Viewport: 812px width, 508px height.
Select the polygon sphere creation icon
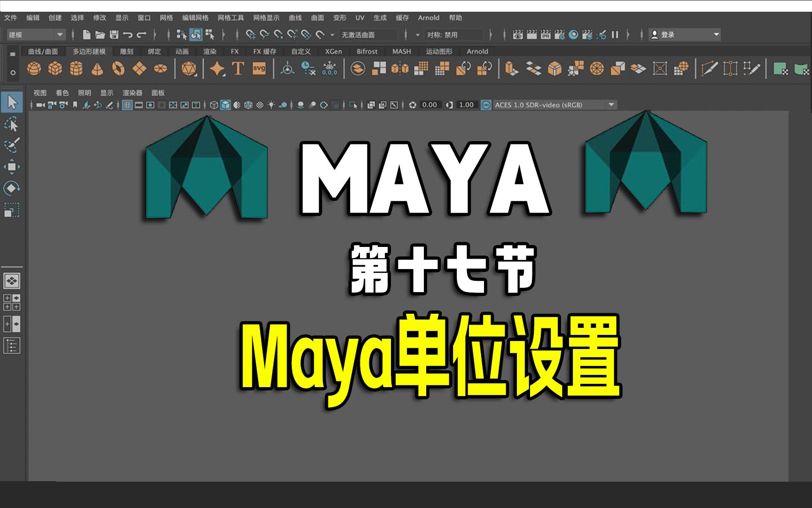pyautogui.click(x=34, y=69)
